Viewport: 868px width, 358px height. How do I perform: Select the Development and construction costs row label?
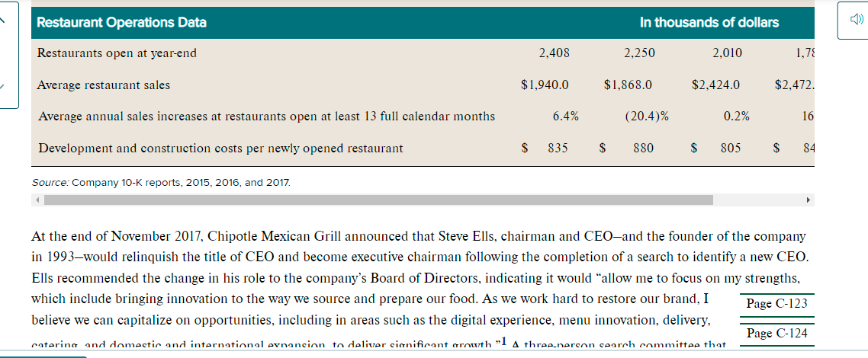point(220,148)
